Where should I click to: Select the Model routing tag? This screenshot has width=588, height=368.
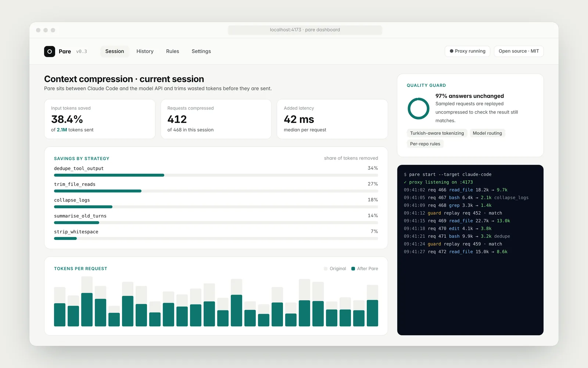[x=487, y=133]
